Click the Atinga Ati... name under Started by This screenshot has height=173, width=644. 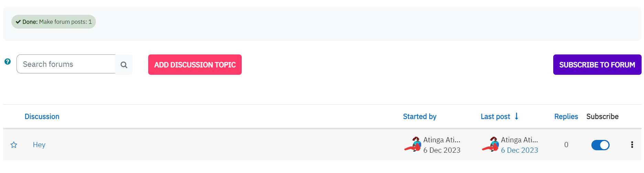pos(441,140)
